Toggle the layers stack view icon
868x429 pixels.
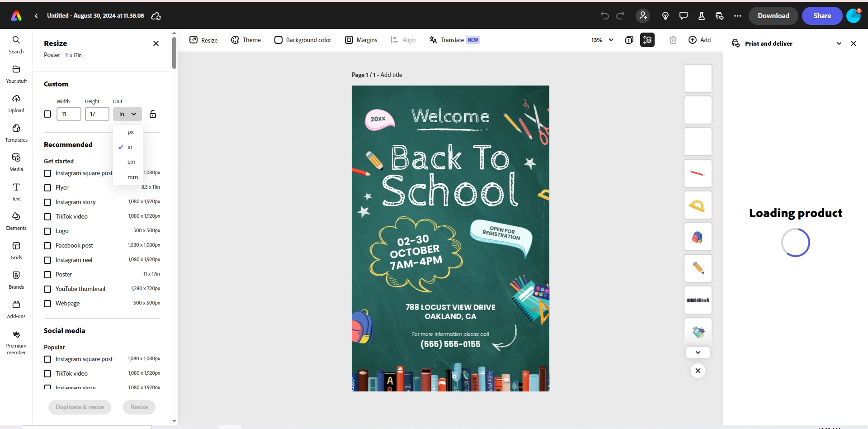647,40
